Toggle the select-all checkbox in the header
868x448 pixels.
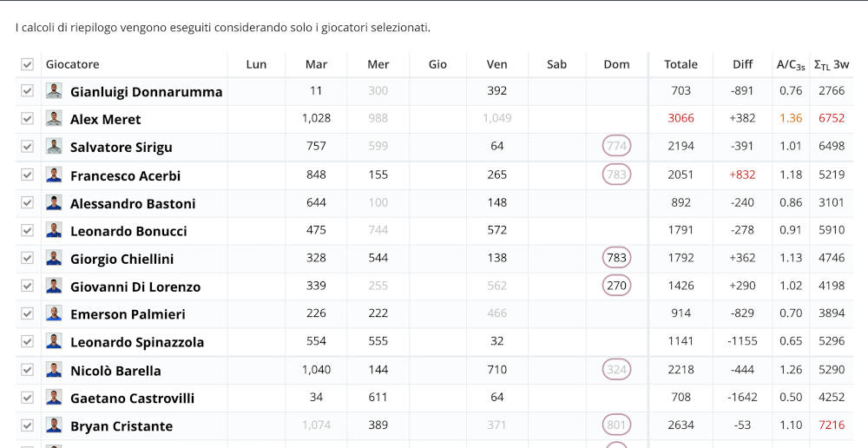[x=27, y=64]
